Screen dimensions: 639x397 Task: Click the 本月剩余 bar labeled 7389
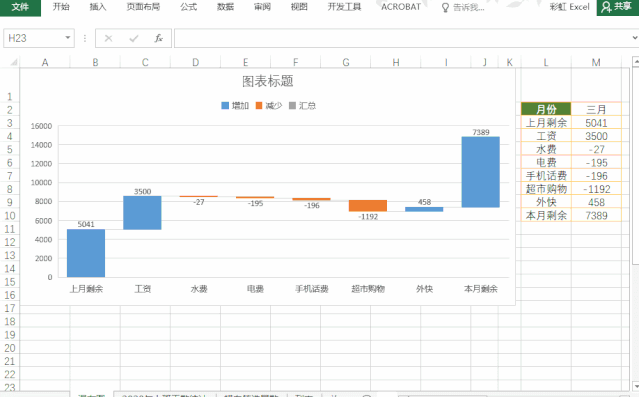(x=480, y=172)
